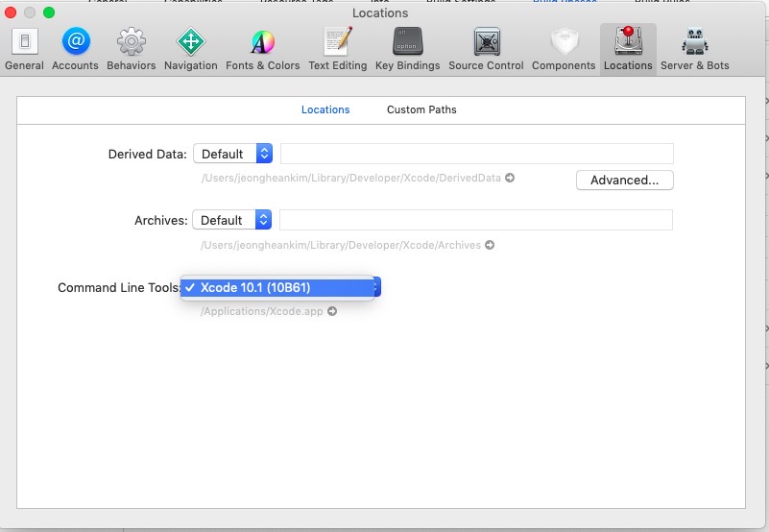Open the Fonts & Colors preferences pane

click(262, 49)
